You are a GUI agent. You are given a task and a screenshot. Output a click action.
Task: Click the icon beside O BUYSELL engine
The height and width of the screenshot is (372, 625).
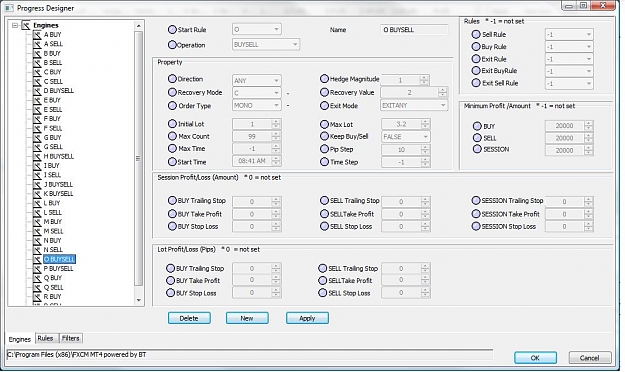[x=37, y=260]
